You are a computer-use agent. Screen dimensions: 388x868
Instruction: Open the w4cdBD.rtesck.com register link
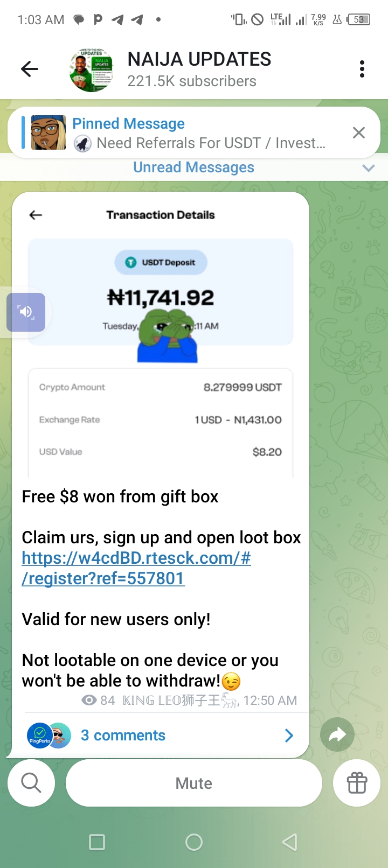(x=136, y=568)
